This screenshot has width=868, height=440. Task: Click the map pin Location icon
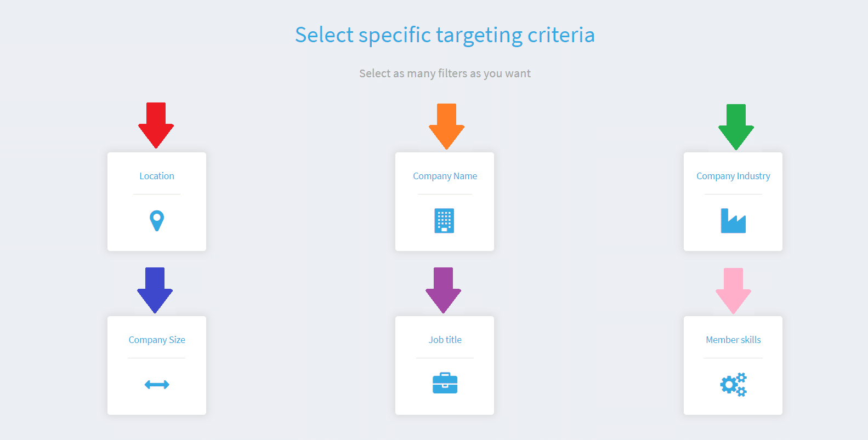coord(157,221)
